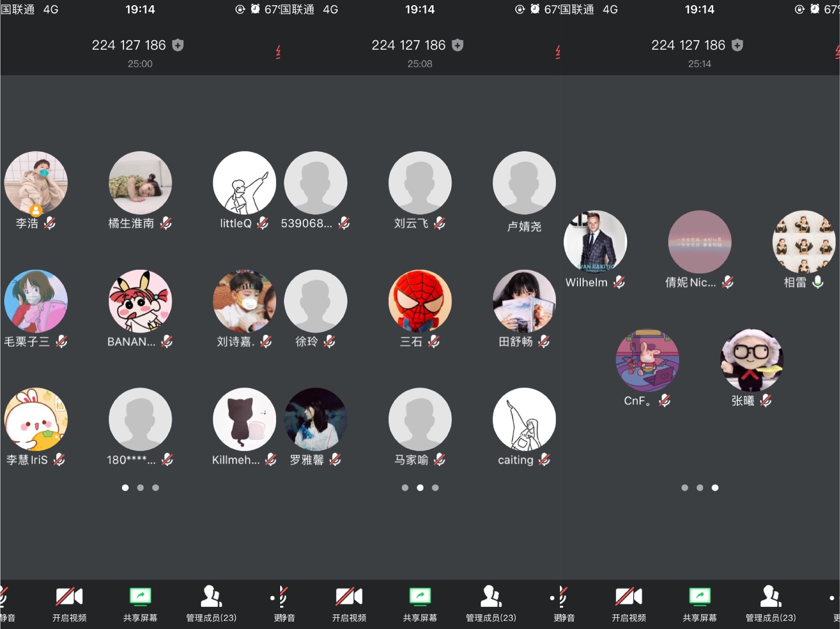Tap muted mic icon beside 罗雅馨

point(336,459)
